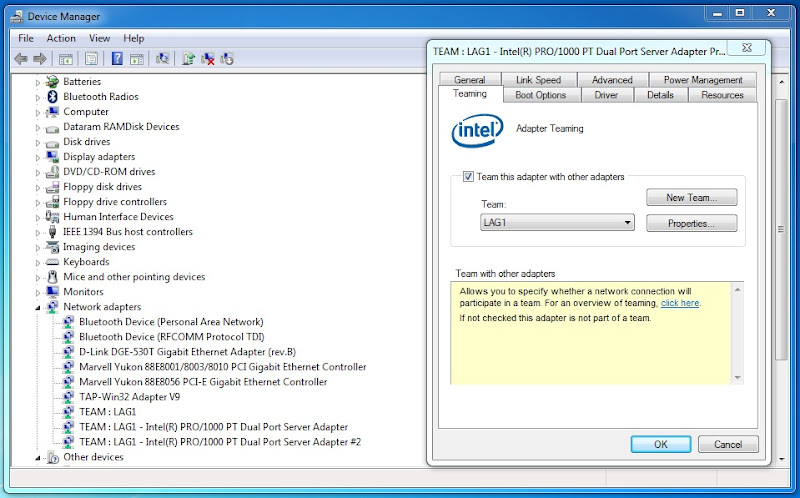This screenshot has width=800, height=498.
Task: Click the Other devices category icon
Action: 52,457
